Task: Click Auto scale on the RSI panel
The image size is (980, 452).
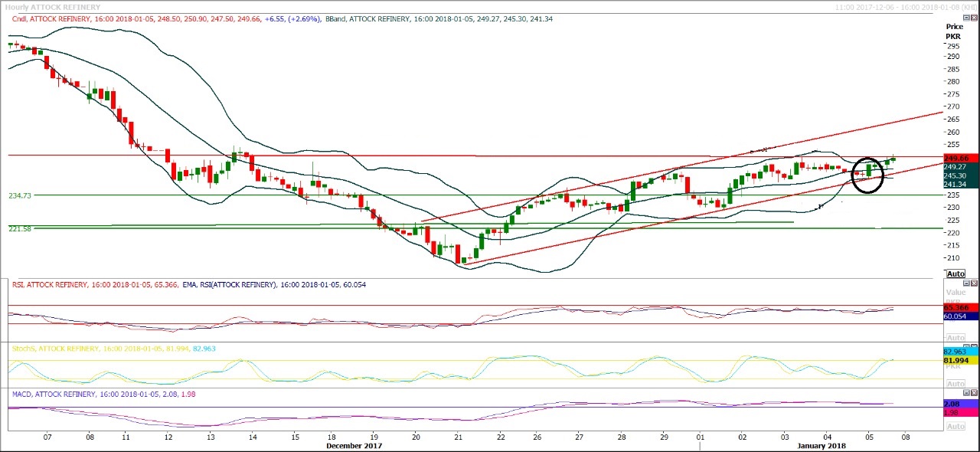Action: coord(955,338)
